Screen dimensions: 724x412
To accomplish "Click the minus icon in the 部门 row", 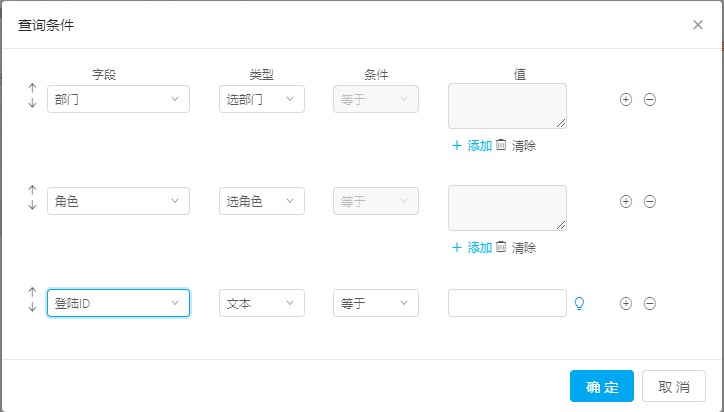I will tap(649, 100).
